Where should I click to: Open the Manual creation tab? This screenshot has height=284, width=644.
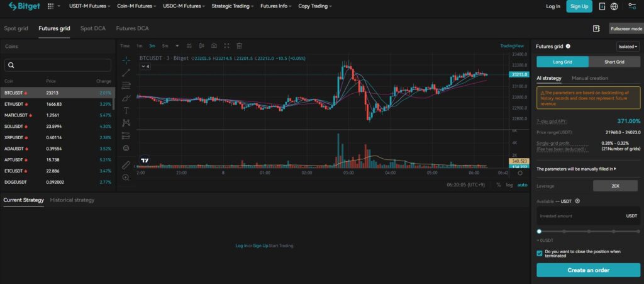[x=590, y=78]
